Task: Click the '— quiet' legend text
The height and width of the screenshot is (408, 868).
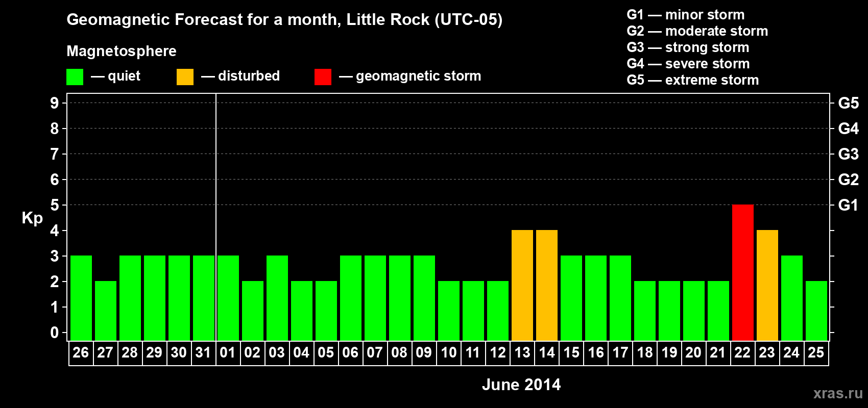Action: (x=115, y=76)
